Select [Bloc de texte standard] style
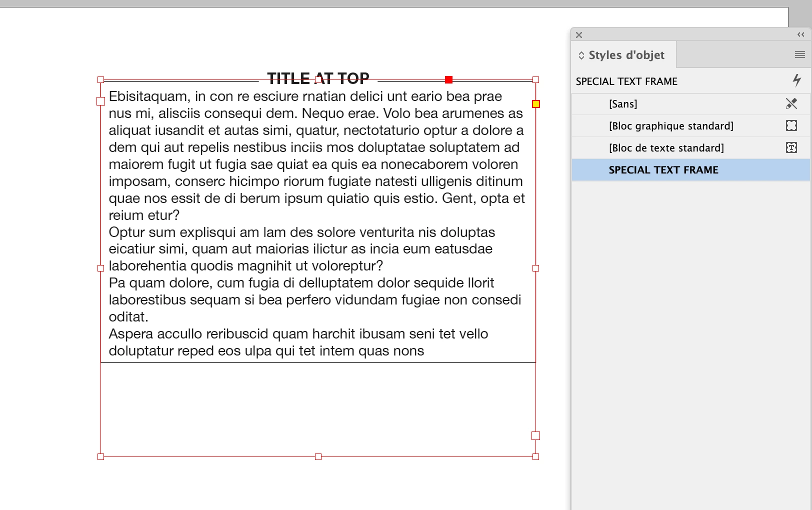Viewport: 812px width, 510px height. (x=690, y=148)
